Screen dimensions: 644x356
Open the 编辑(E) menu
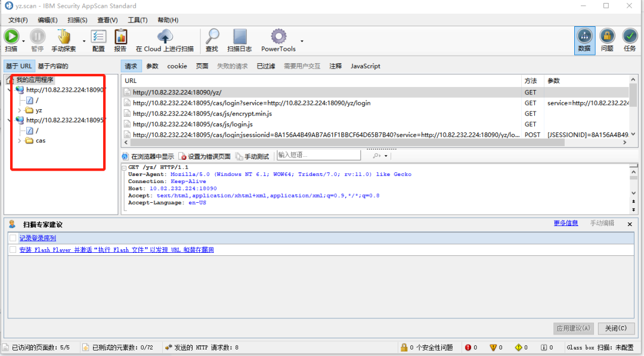coord(48,20)
